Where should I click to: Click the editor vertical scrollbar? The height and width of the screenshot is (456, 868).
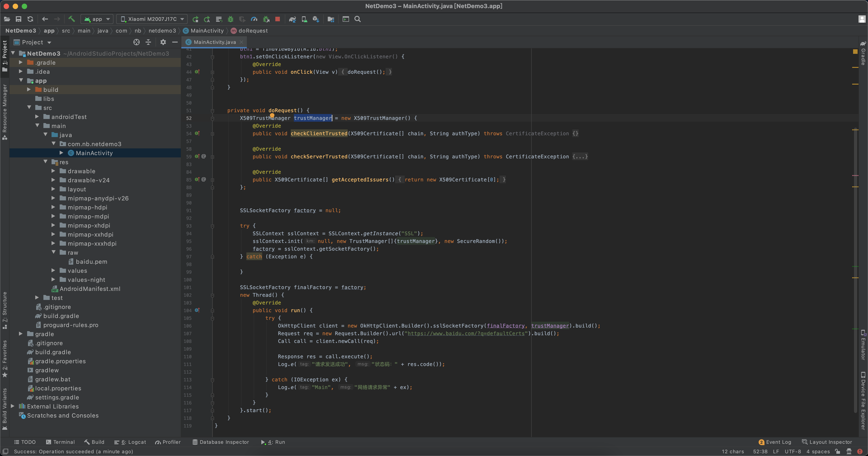point(855,270)
